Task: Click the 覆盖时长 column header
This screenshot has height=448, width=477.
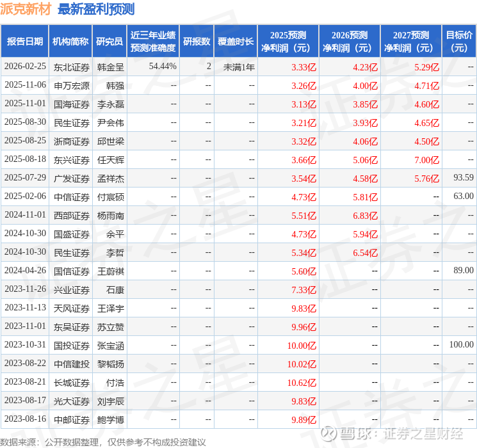Action: [236, 42]
